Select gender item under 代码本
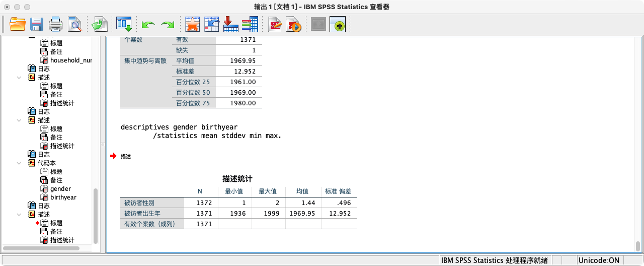The width and height of the screenshot is (644, 266). point(60,189)
